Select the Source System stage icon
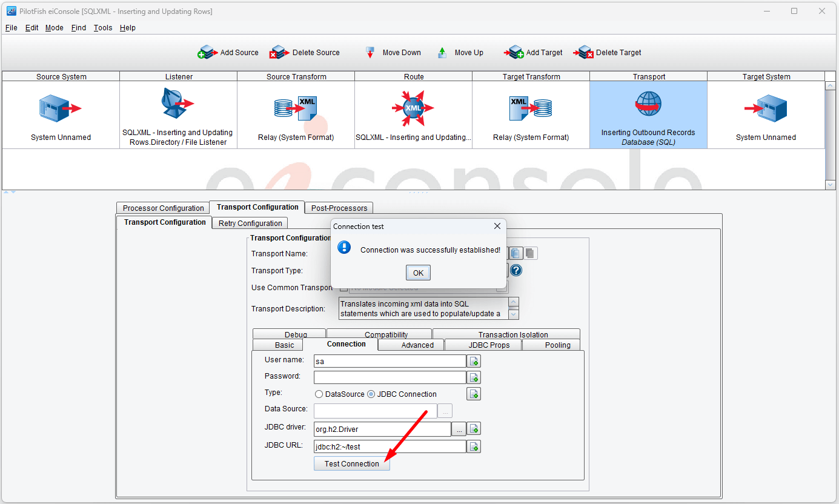 coord(61,108)
